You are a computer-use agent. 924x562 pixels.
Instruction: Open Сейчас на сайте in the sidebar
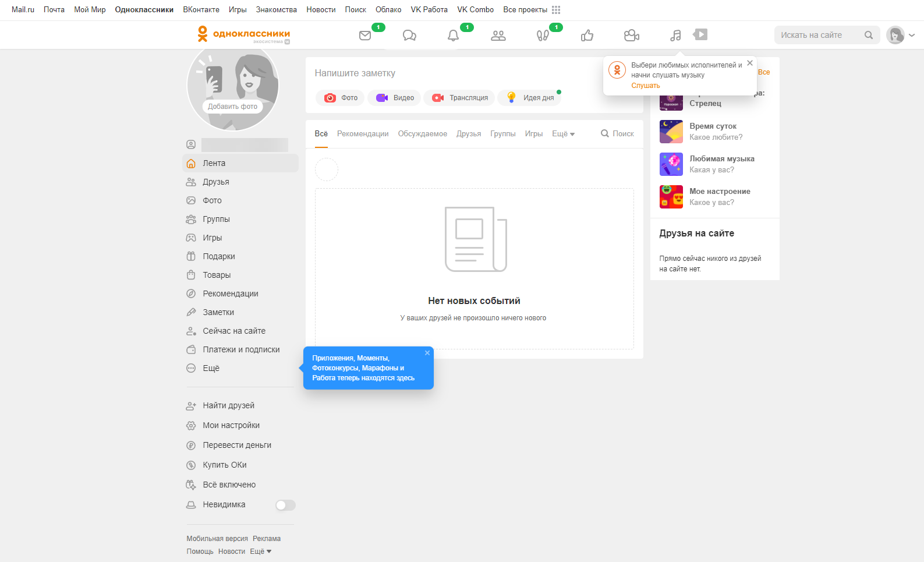[x=240, y=331]
